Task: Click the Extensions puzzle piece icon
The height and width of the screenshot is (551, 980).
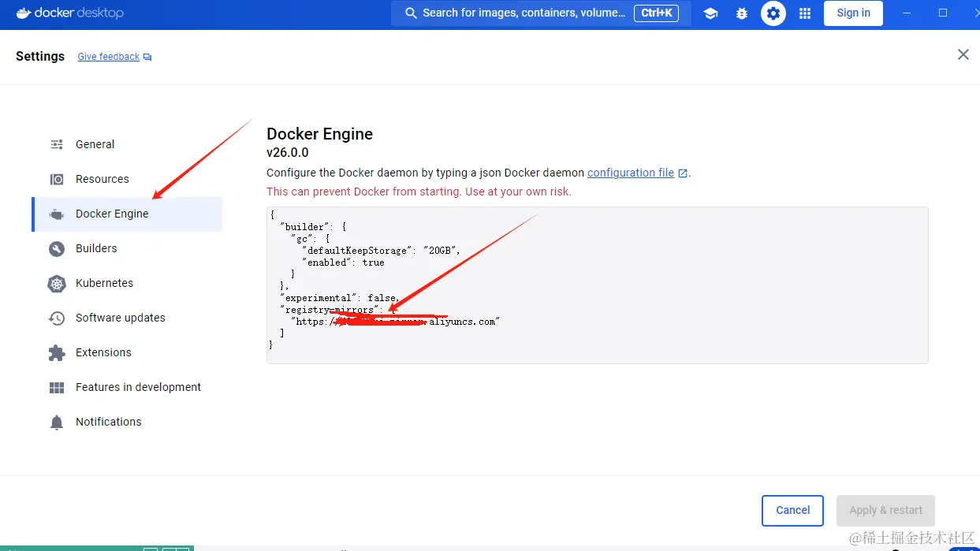Action: click(x=57, y=353)
